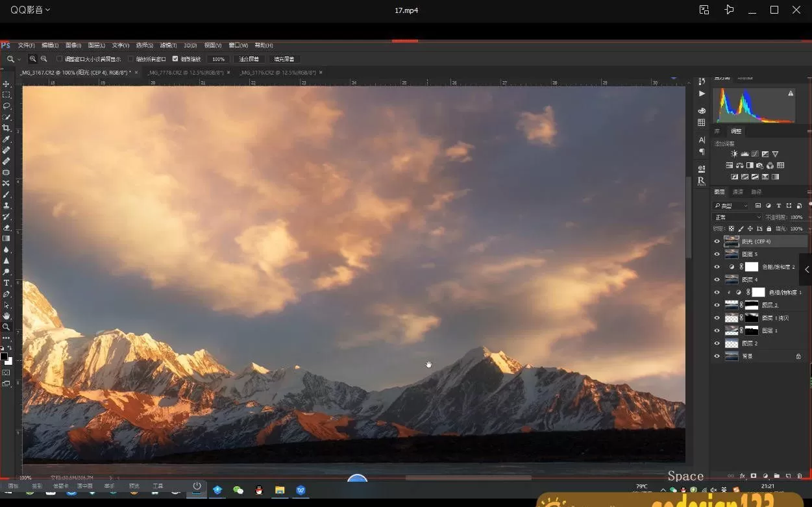Click the Zoom In magnifier button
The width and height of the screenshot is (812, 507).
(x=32, y=59)
